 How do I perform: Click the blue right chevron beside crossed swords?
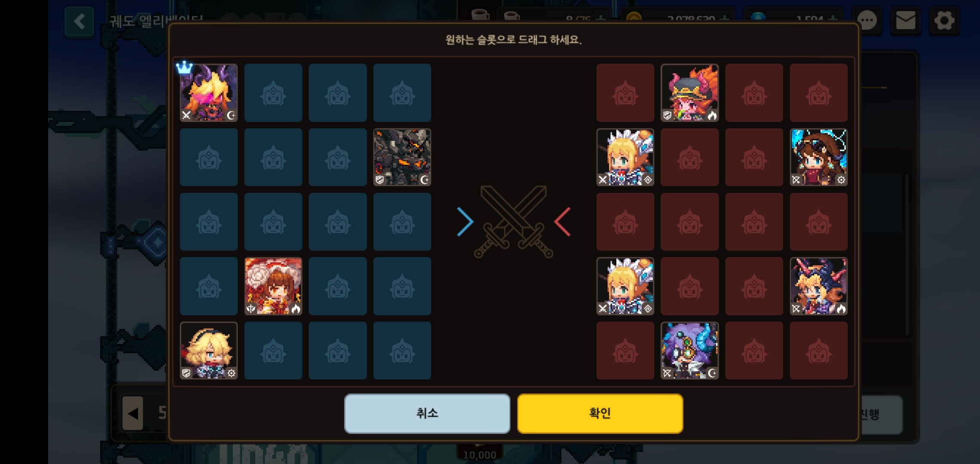click(465, 222)
